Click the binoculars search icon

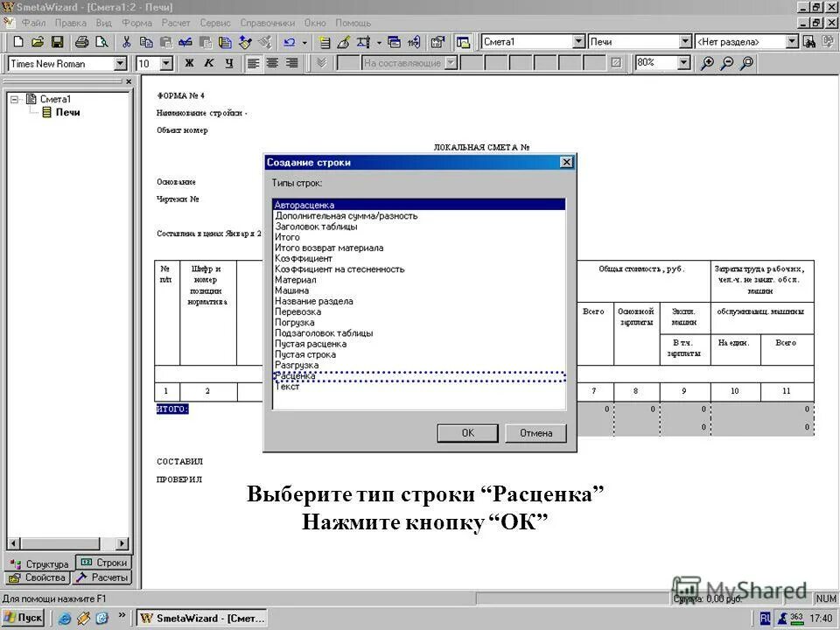pyautogui.click(x=810, y=42)
